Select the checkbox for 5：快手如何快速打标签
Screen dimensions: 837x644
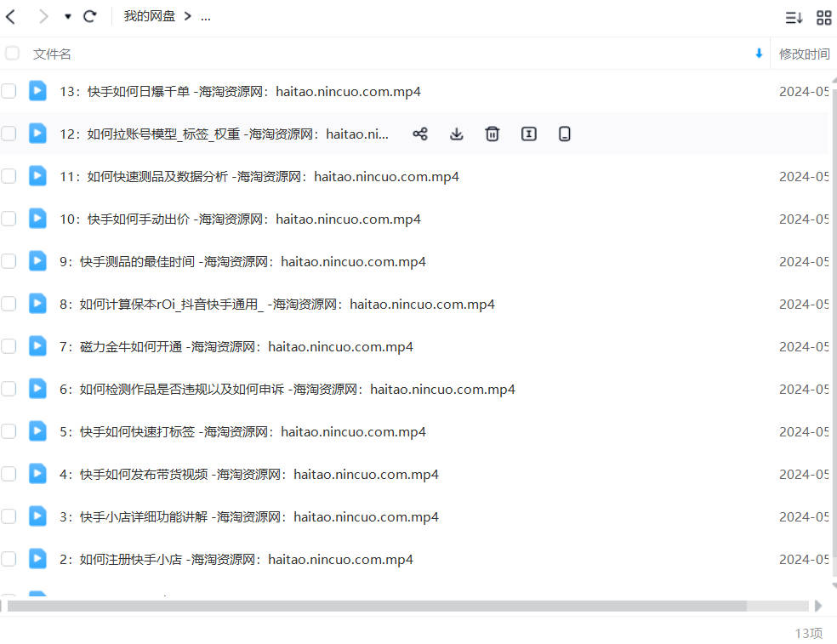click(9, 431)
